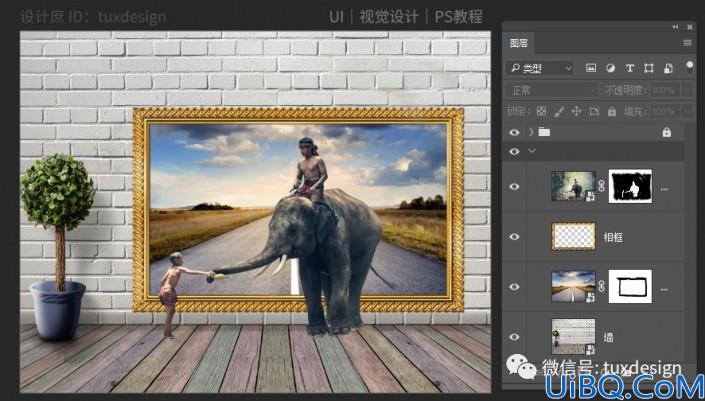
Task: Open the opacity slider dropdown arrow
Action: click(x=687, y=90)
